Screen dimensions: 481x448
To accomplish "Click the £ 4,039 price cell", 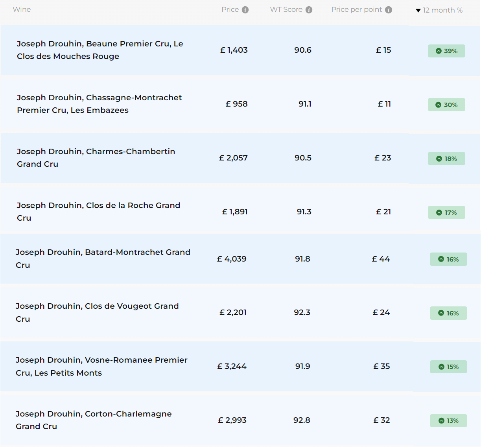I will [232, 259].
